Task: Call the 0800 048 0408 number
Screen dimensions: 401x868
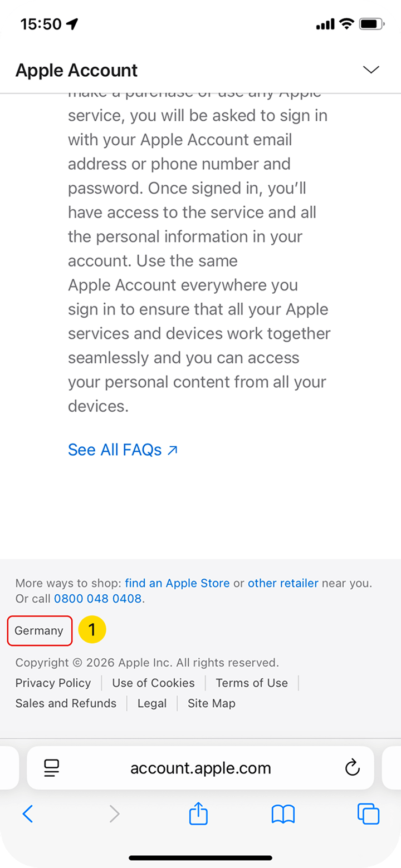Action: tap(98, 599)
